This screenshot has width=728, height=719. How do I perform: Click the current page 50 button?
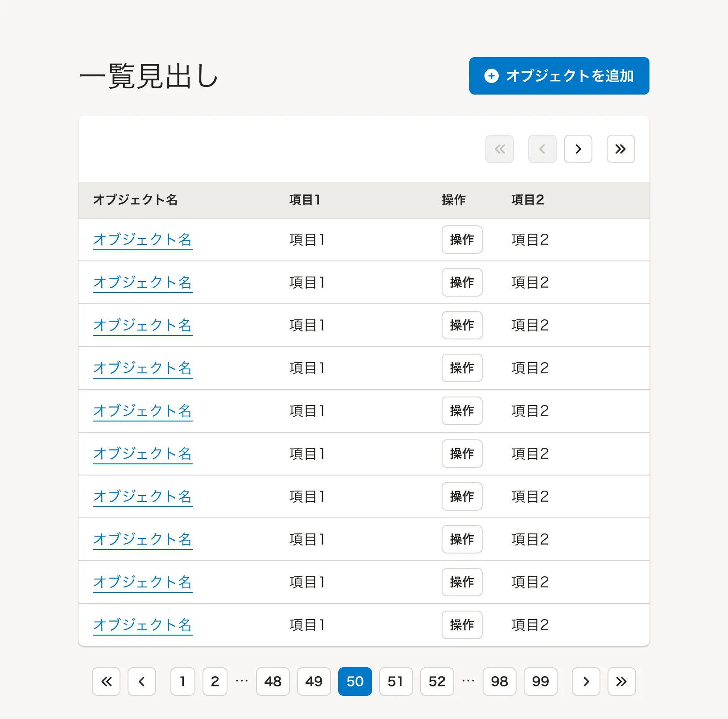click(x=355, y=682)
